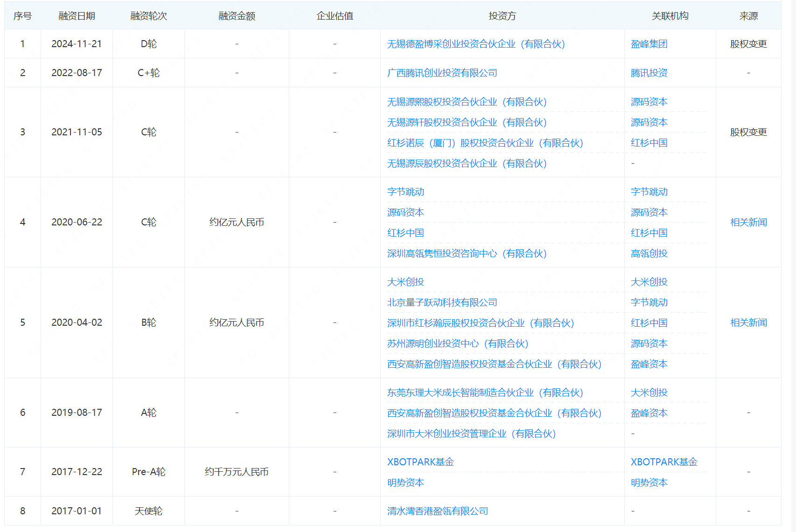Screen dimensions: 796x532
Task: Open 字节跳动 investor link in row 4
Action: (405, 192)
